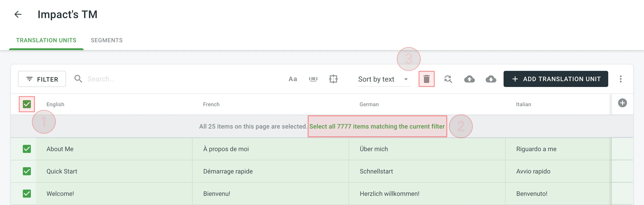
Task: Open the Filter panel
Action: (42, 79)
